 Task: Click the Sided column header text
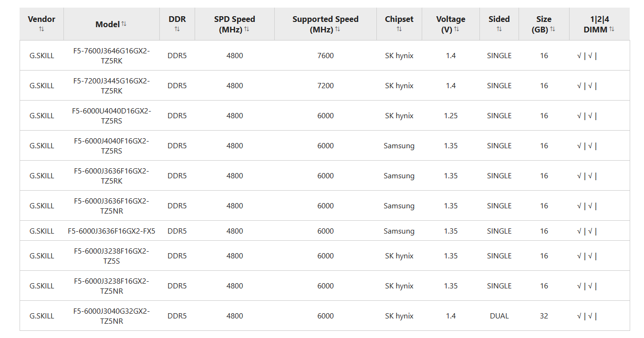click(499, 19)
